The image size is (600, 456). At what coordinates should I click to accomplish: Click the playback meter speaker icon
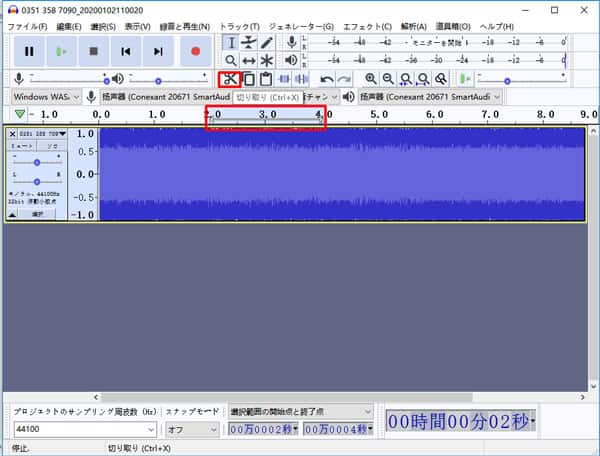tap(292, 60)
